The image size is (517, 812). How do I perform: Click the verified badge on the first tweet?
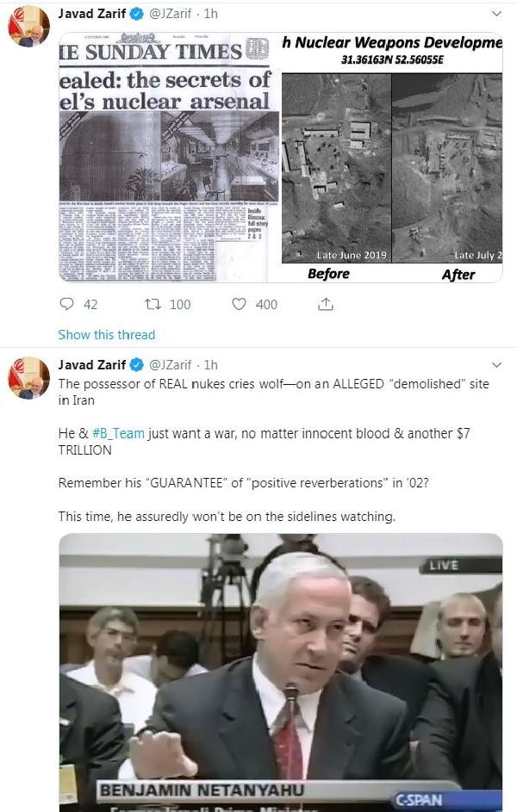pyautogui.click(x=137, y=14)
